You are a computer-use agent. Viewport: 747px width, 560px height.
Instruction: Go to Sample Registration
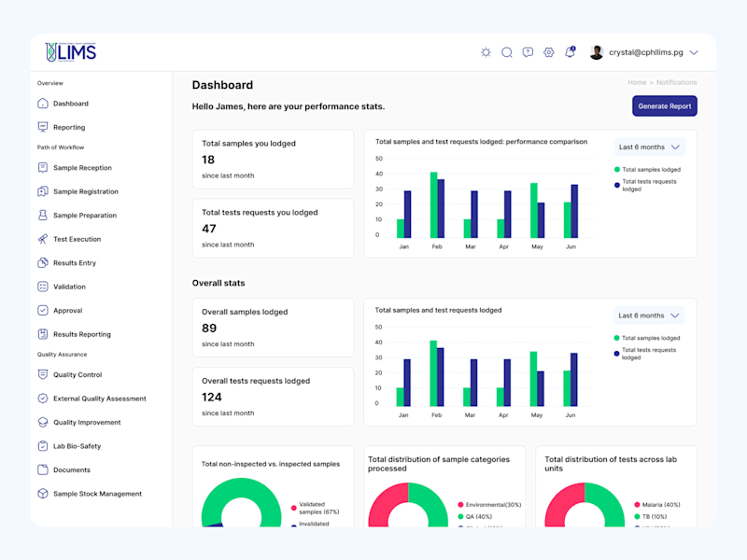coord(86,191)
